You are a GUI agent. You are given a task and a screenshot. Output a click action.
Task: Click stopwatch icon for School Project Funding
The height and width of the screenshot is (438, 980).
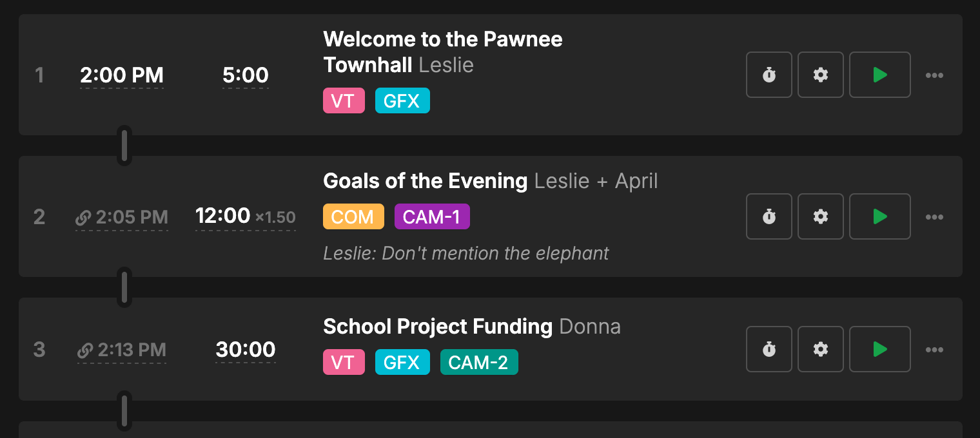(769, 349)
